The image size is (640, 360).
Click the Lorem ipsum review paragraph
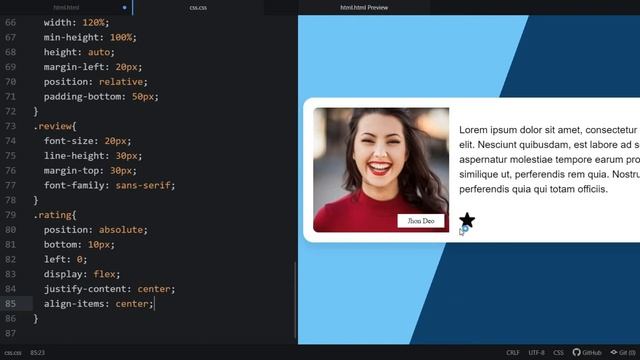click(549, 159)
